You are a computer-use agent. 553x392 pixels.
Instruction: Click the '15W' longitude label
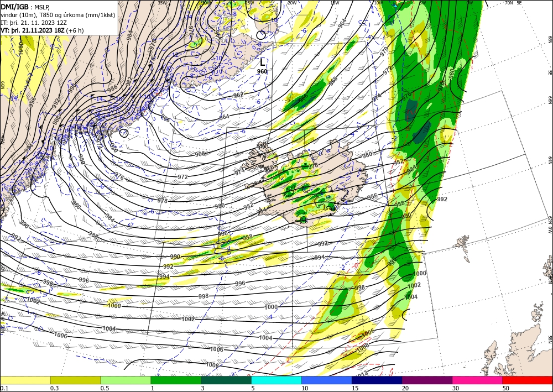[335, 3]
